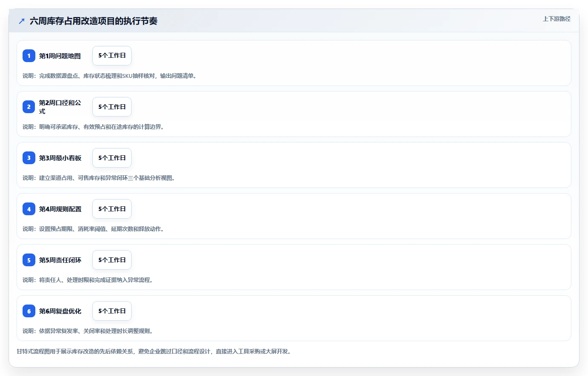Click description 设置预占期限、消耗率阈值
Screen dimensions: 588x376
pos(93,229)
